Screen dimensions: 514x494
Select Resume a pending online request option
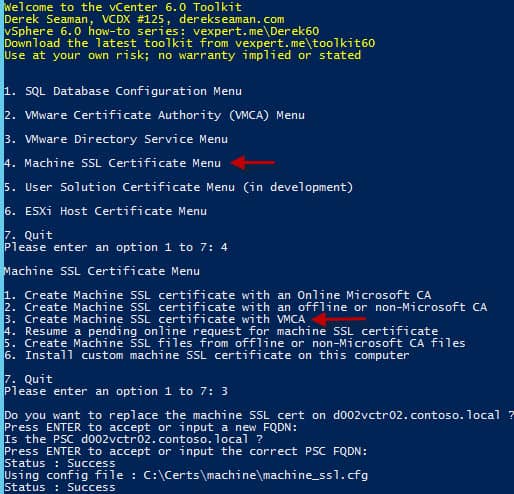221,331
